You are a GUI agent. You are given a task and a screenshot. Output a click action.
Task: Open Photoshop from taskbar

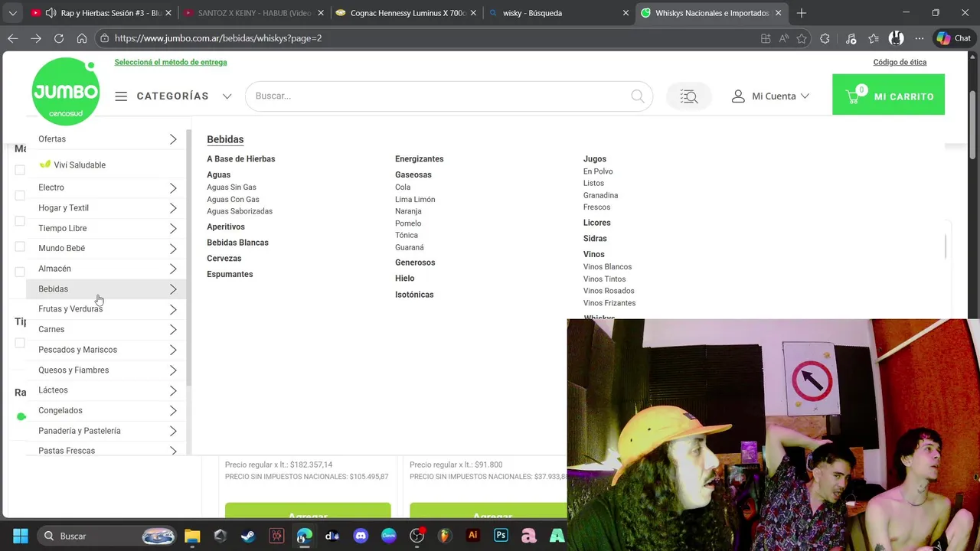pos(501,536)
